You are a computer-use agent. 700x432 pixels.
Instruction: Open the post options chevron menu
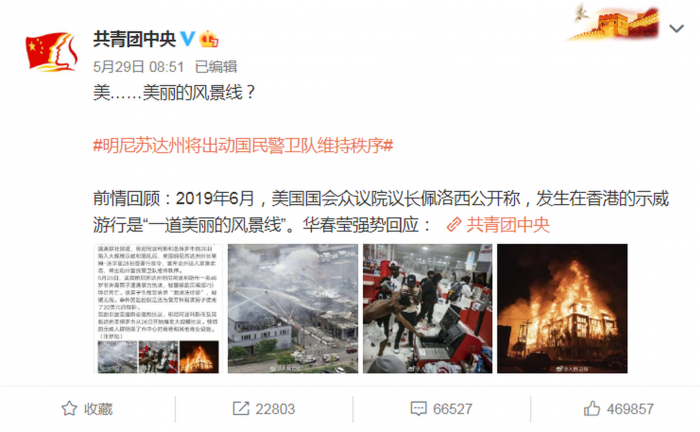[677, 29]
